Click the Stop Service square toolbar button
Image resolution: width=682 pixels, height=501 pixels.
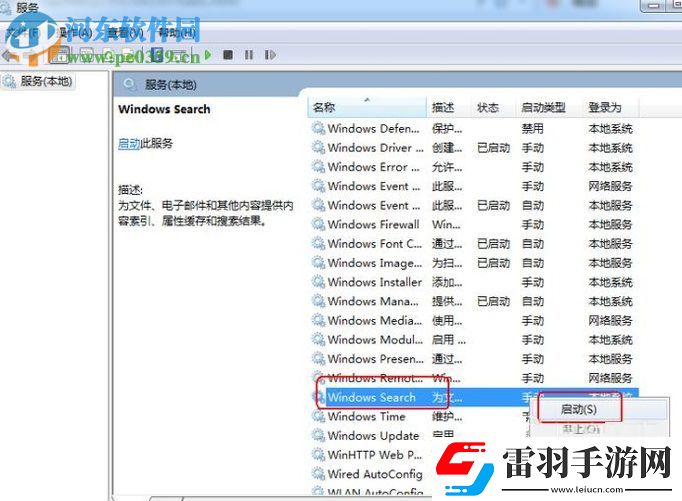[x=228, y=55]
